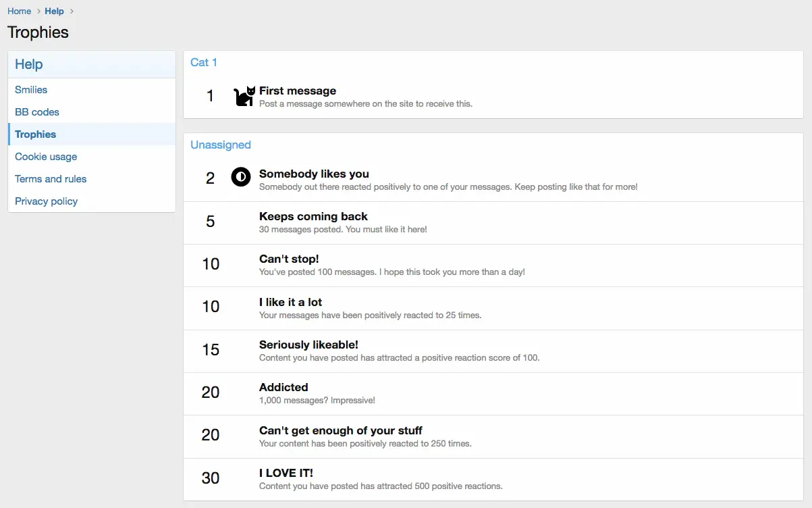This screenshot has height=508, width=812.
Task: Open the Smilies help page
Action: pos(31,90)
